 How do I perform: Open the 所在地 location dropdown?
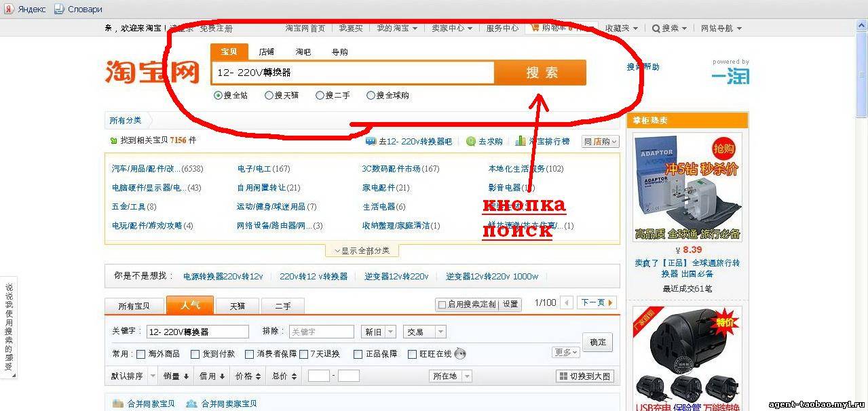click(450, 376)
